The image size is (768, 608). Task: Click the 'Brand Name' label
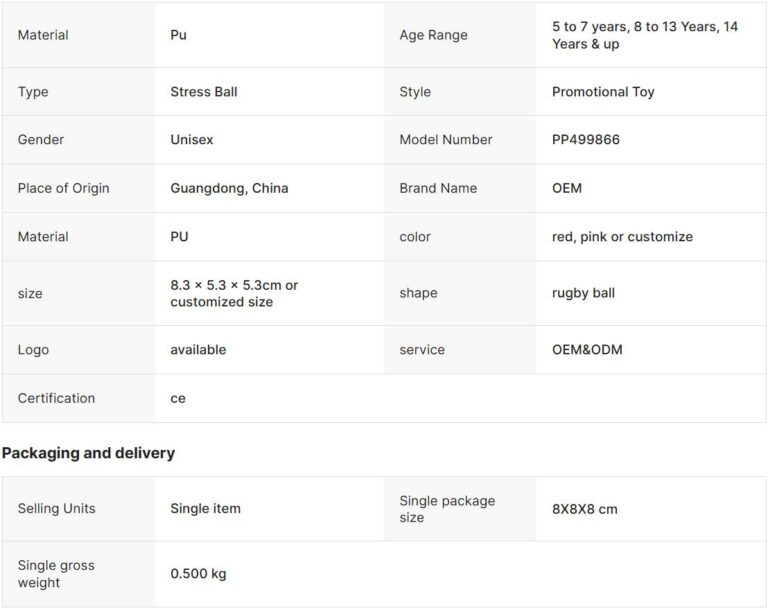click(438, 188)
